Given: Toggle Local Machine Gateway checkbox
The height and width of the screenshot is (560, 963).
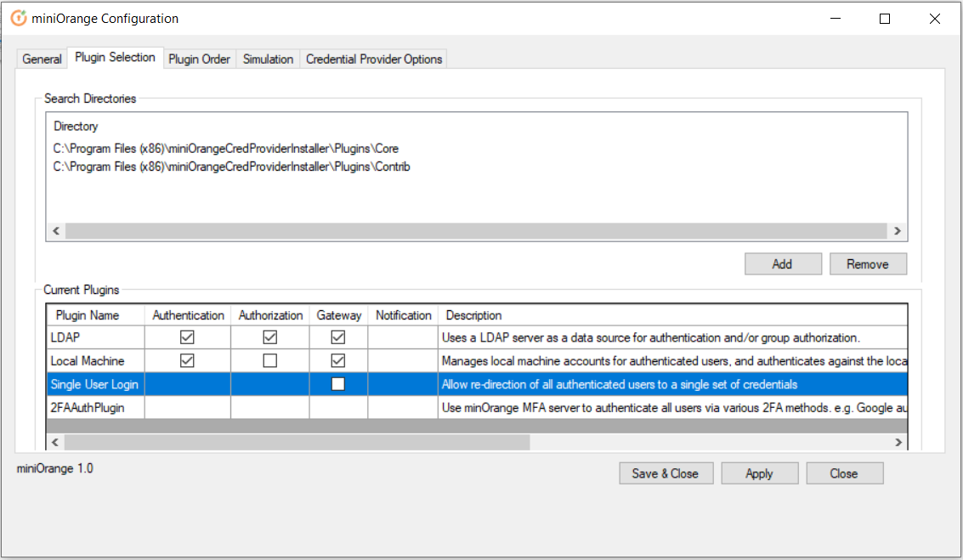Looking at the screenshot, I should [x=337, y=360].
